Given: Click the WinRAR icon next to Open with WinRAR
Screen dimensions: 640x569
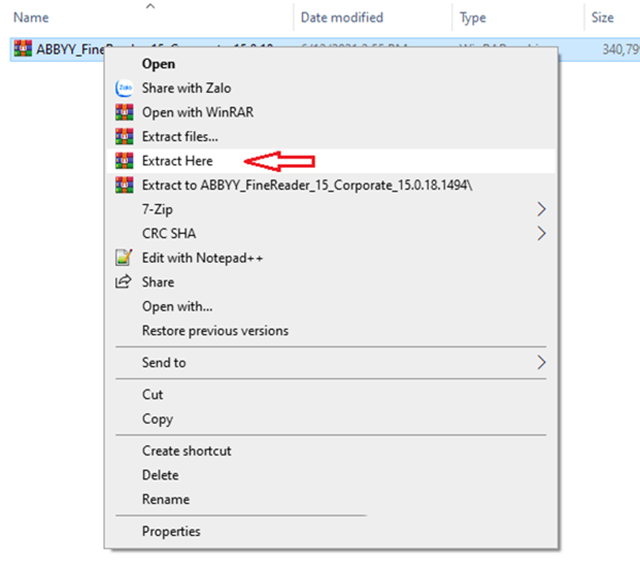Looking at the screenshot, I should 124,112.
